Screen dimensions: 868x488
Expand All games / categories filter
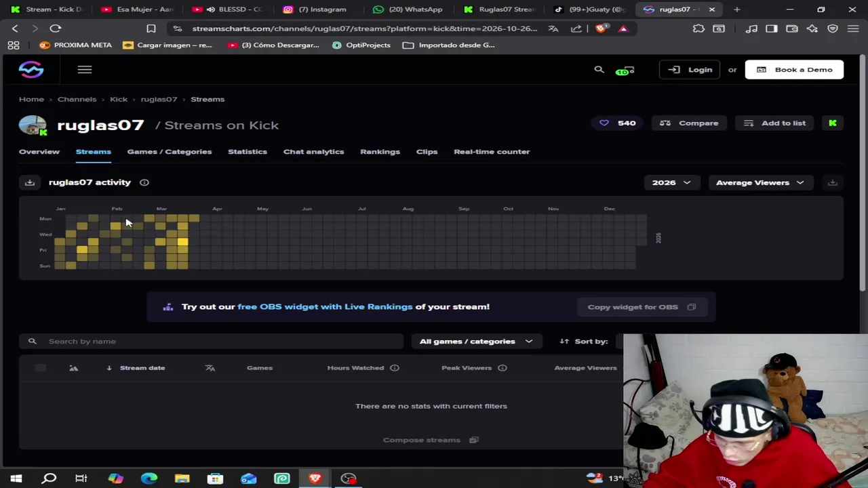click(x=476, y=341)
